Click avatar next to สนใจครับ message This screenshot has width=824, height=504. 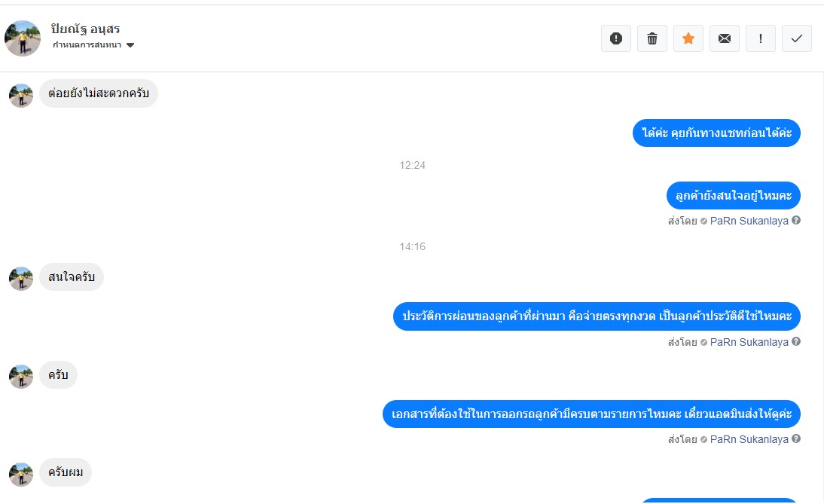point(21,279)
